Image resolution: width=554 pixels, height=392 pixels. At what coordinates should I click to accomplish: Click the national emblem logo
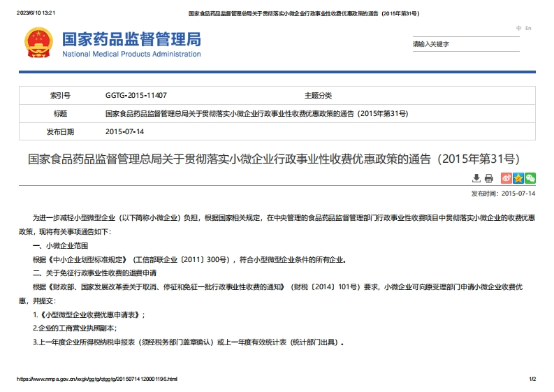pyautogui.click(x=38, y=43)
